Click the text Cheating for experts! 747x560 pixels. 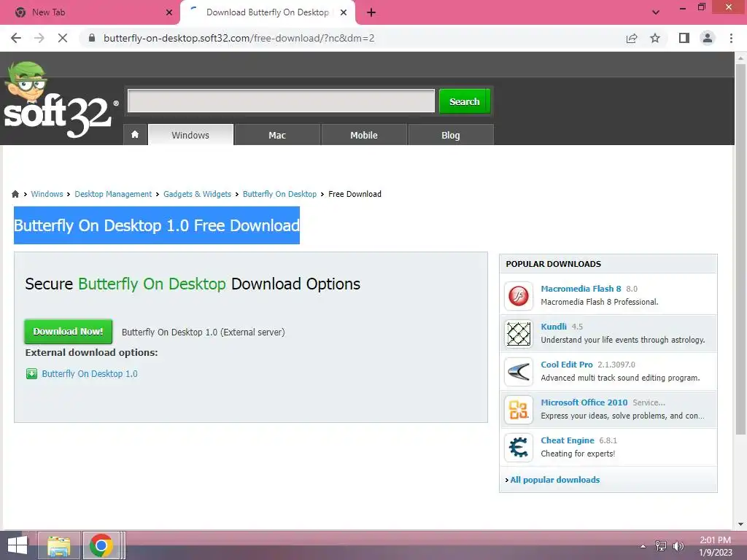578,454
